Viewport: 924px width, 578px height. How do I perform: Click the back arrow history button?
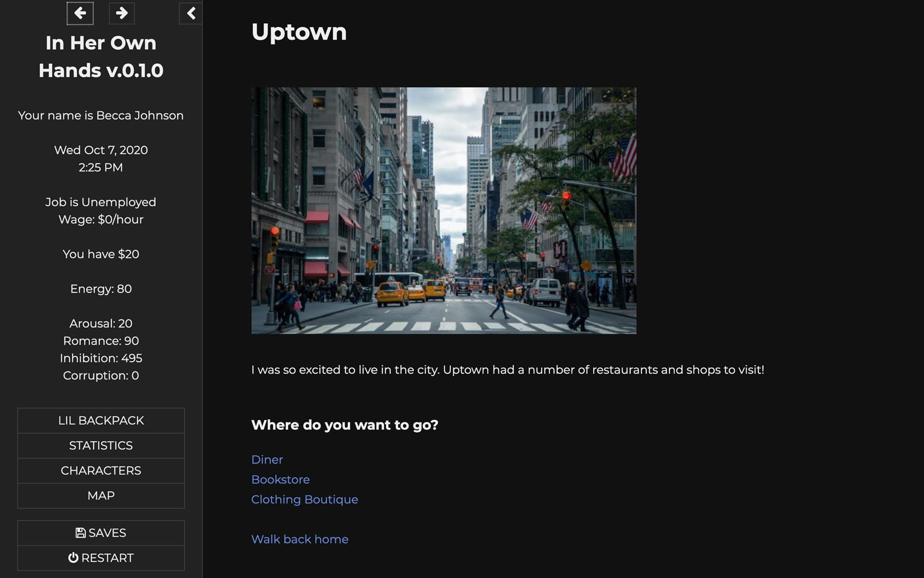(80, 13)
